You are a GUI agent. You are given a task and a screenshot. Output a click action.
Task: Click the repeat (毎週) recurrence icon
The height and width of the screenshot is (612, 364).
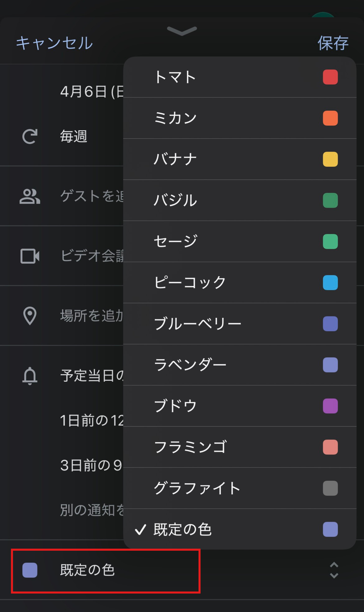[30, 136]
